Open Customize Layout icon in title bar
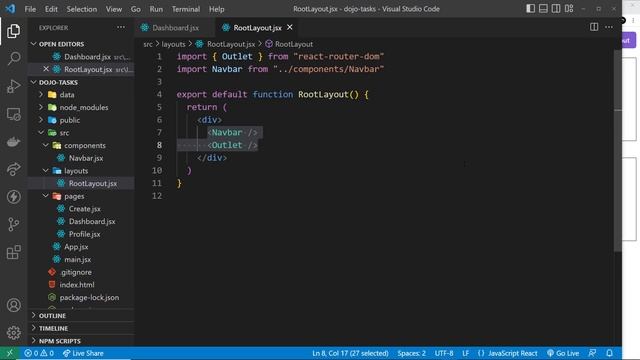Image resolution: width=640 pixels, height=360 pixels. (569, 9)
